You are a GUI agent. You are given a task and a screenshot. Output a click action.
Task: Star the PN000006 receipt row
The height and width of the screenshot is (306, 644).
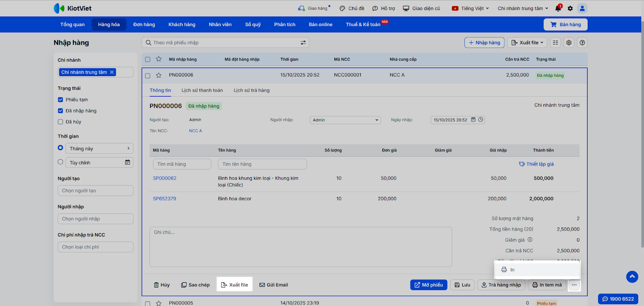[159, 75]
